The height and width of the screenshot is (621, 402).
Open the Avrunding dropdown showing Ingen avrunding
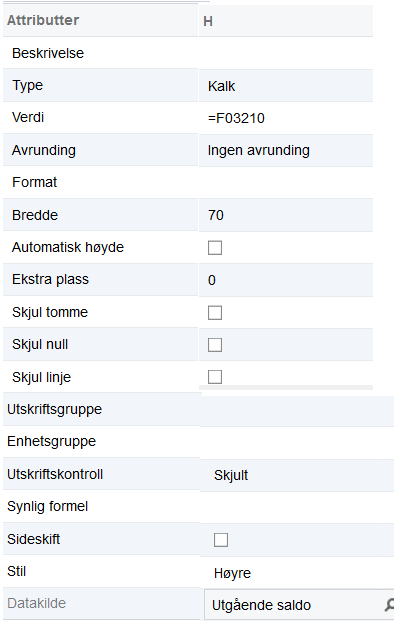[x=286, y=150]
